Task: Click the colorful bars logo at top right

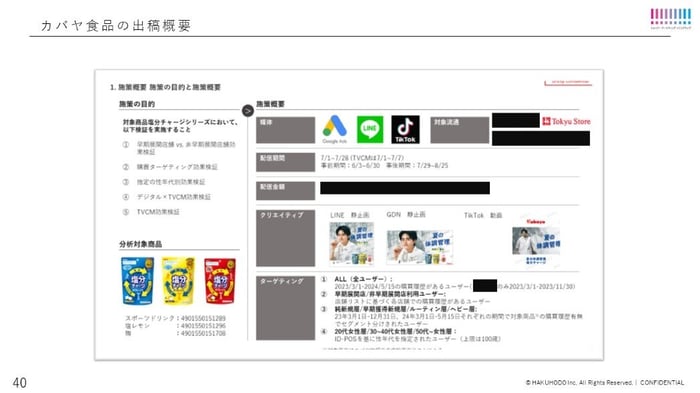Action: [671, 19]
